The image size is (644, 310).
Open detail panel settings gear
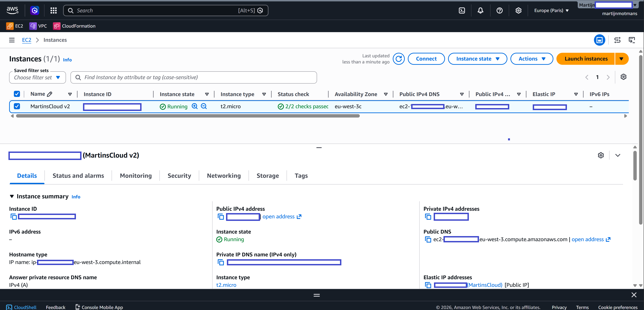point(601,155)
